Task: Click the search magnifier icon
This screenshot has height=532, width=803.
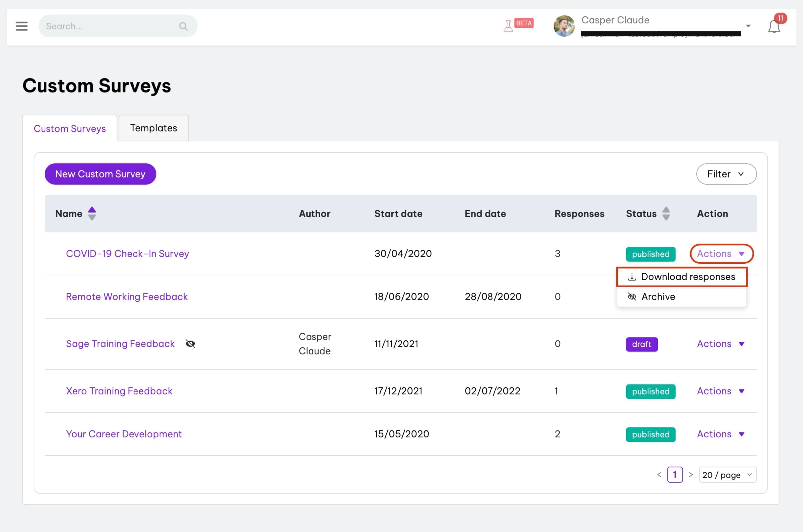Action: pyautogui.click(x=183, y=26)
